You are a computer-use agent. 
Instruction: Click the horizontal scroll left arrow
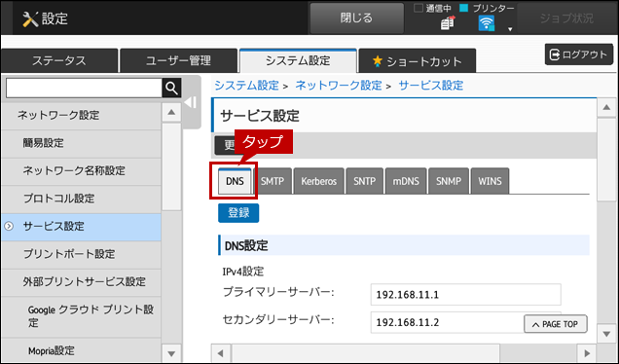[221, 353]
